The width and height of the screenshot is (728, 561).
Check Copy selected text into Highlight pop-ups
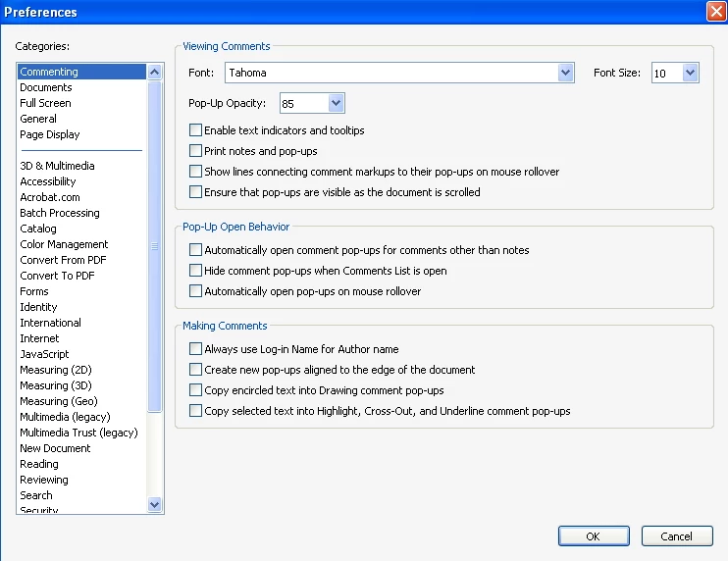click(x=195, y=411)
